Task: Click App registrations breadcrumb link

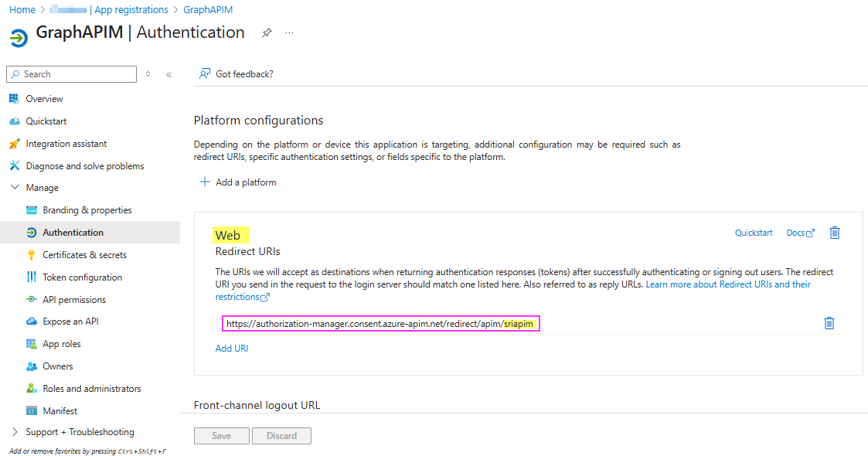Action: pos(131,9)
